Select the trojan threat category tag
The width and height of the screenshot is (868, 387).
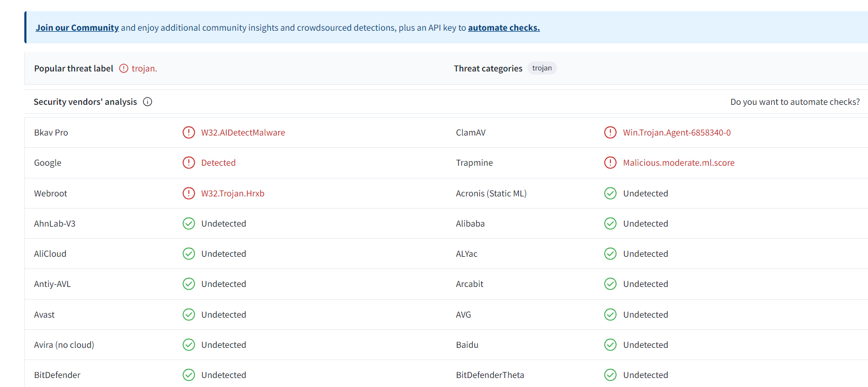(542, 68)
